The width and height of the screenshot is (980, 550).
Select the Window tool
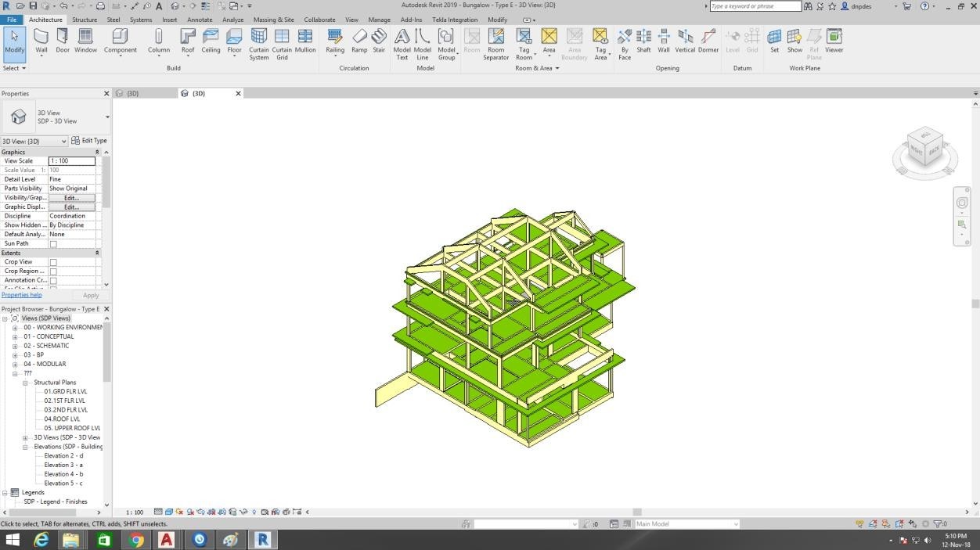86,41
